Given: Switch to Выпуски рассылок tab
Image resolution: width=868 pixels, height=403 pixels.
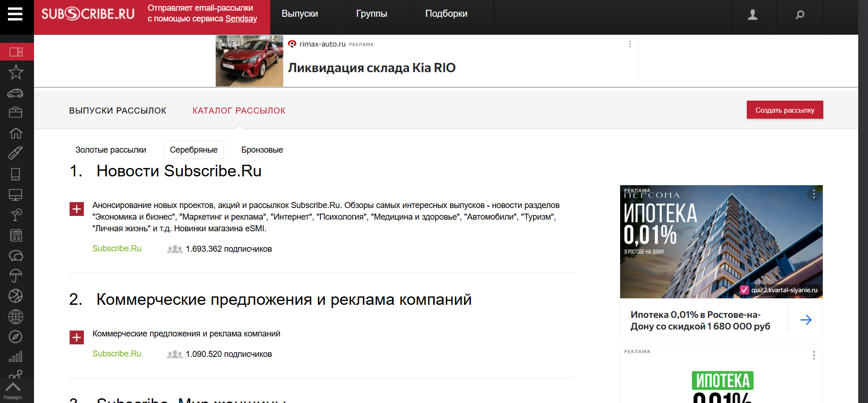Looking at the screenshot, I should pos(117,111).
